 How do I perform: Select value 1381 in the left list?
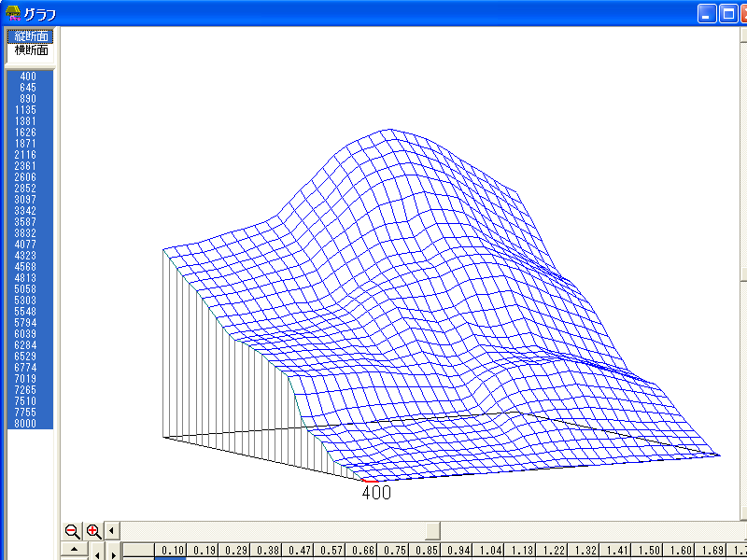coord(30,121)
